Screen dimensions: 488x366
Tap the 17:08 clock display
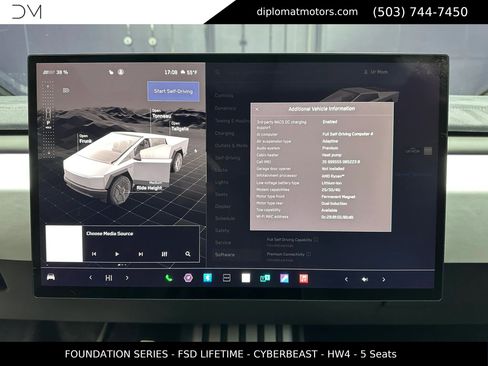point(171,72)
